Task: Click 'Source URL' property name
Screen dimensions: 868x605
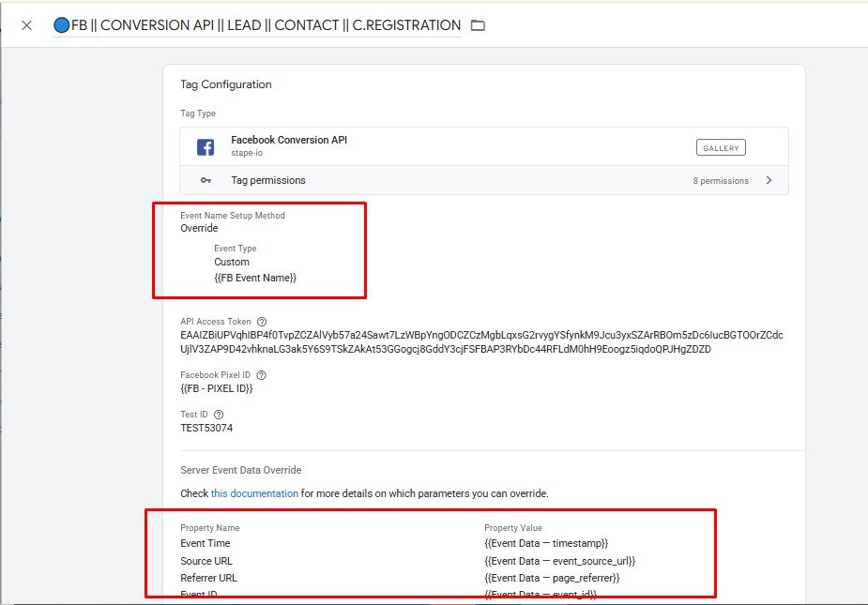Action: click(206, 561)
